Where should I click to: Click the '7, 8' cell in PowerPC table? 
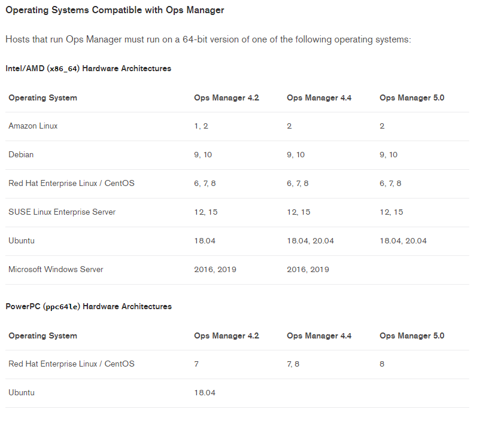coord(293,364)
